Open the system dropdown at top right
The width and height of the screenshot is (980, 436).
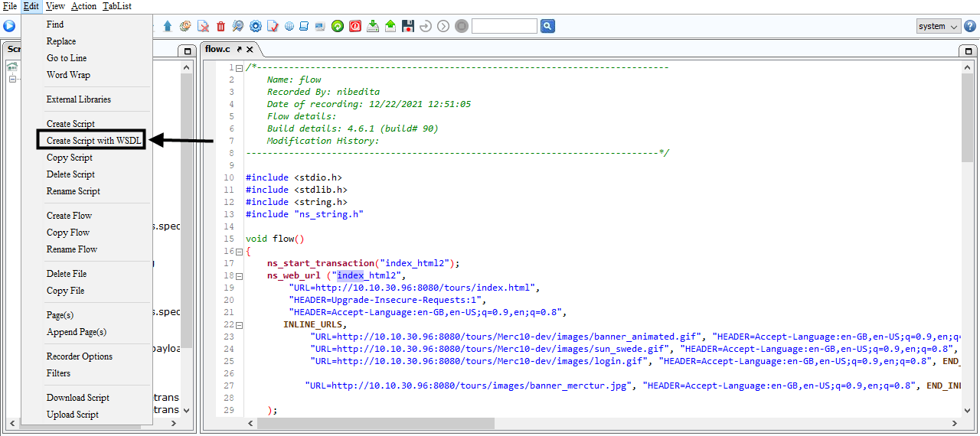pos(939,26)
